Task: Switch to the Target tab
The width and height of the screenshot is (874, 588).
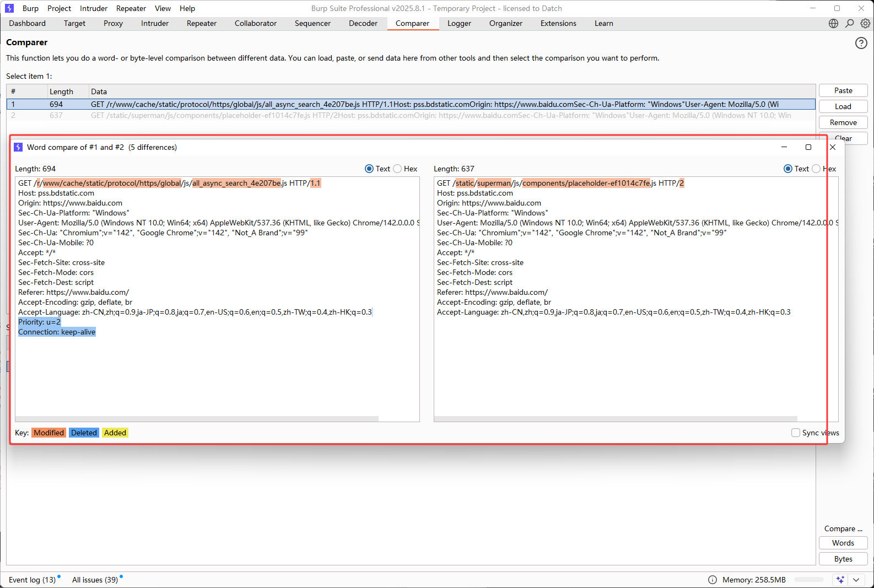Action: coord(74,23)
